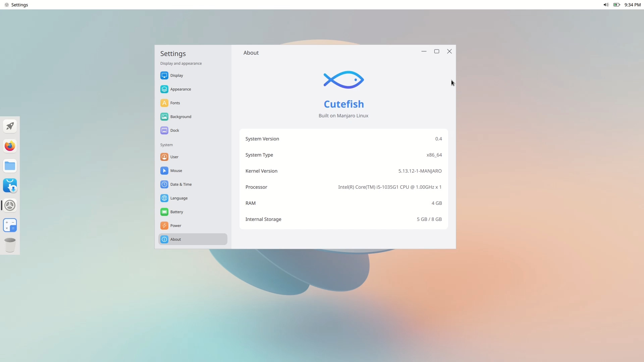Click the Cutefish logo on the About page
Image resolution: width=644 pixels, height=362 pixels.
click(x=343, y=80)
